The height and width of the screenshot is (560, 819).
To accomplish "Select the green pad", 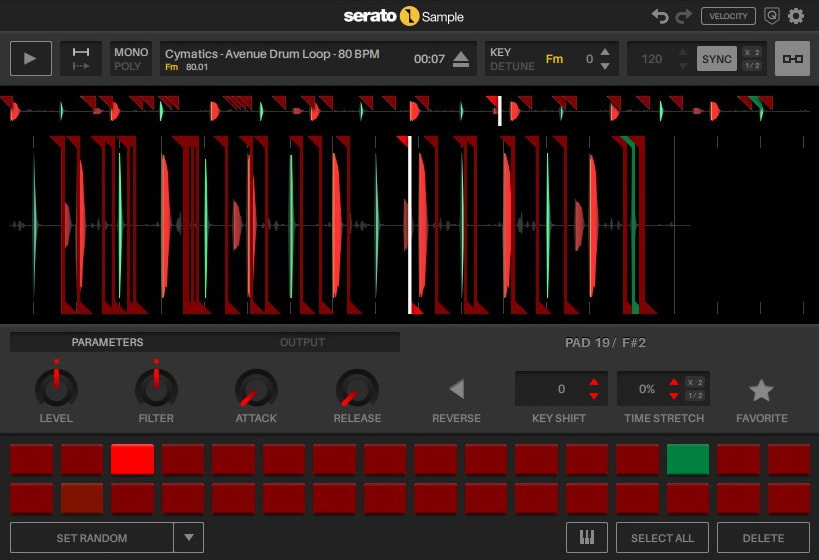I will [x=688, y=459].
